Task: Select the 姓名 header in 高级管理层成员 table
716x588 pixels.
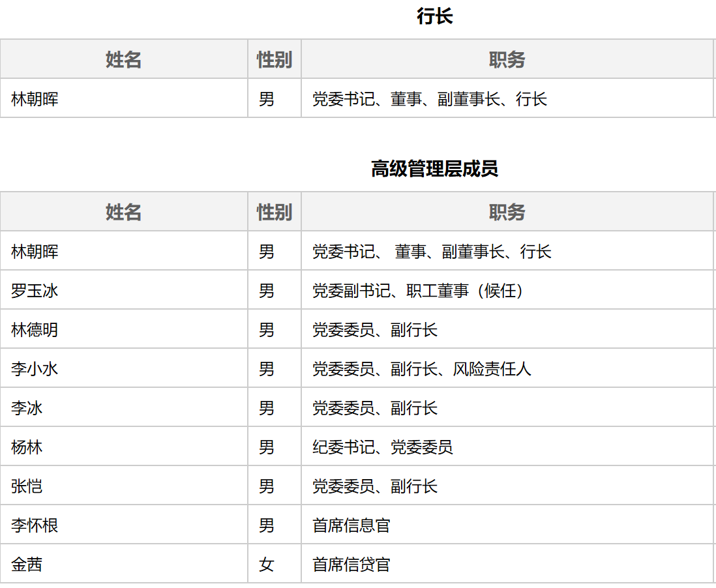Action: (123, 213)
